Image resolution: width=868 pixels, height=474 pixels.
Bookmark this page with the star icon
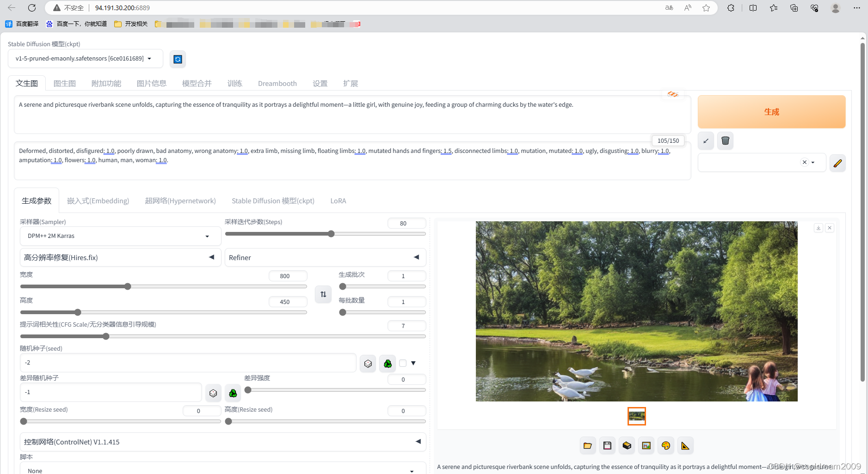[706, 8]
